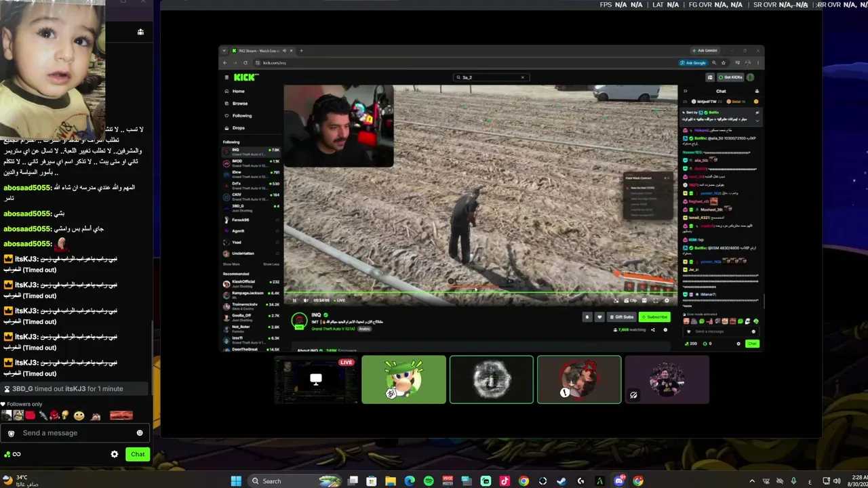Select the LIVE screen share thumbnail
The height and width of the screenshot is (488, 868).
[316, 380]
